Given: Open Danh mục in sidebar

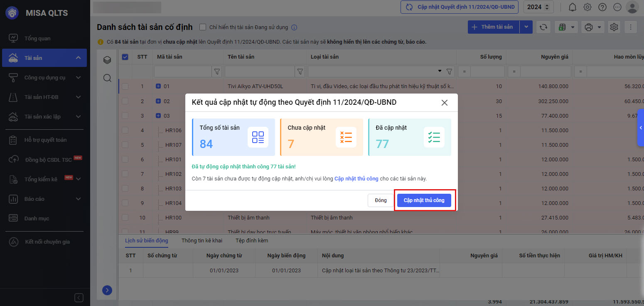Looking at the screenshot, I should point(45,218).
